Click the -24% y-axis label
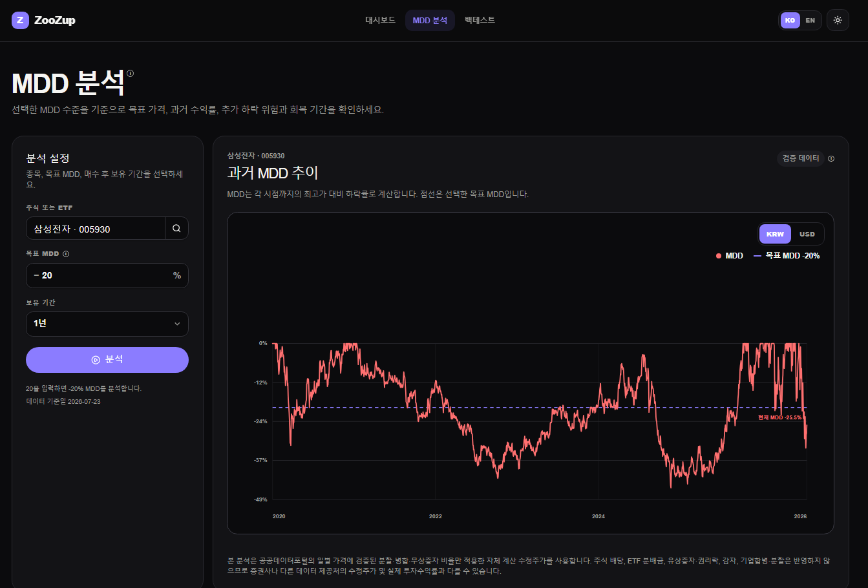 pos(261,421)
